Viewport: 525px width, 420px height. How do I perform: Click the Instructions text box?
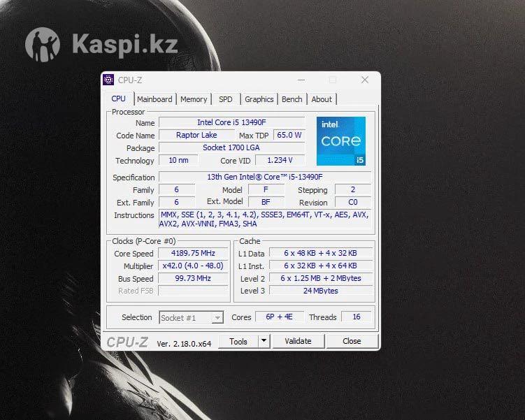pyautogui.click(x=265, y=219)
